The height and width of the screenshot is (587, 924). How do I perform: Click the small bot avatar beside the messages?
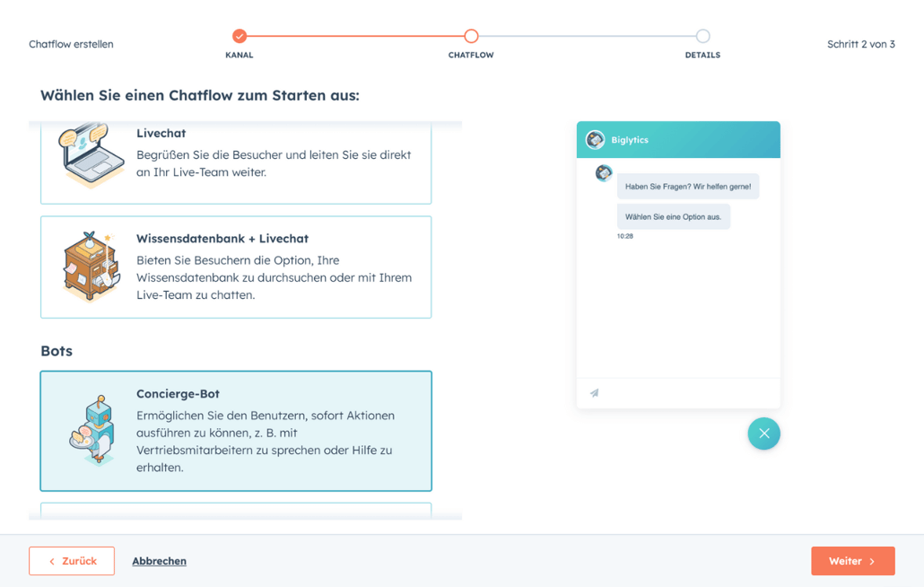[x=604, y=173]
